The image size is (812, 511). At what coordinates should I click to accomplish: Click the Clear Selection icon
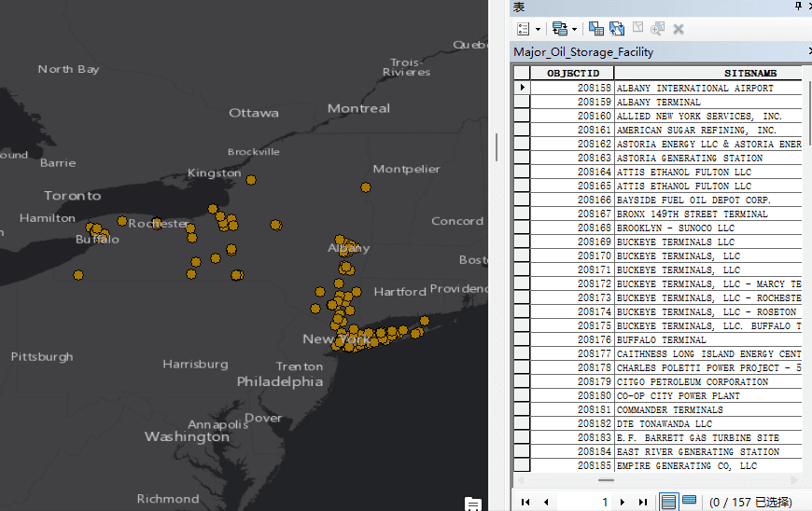[638, 28]
